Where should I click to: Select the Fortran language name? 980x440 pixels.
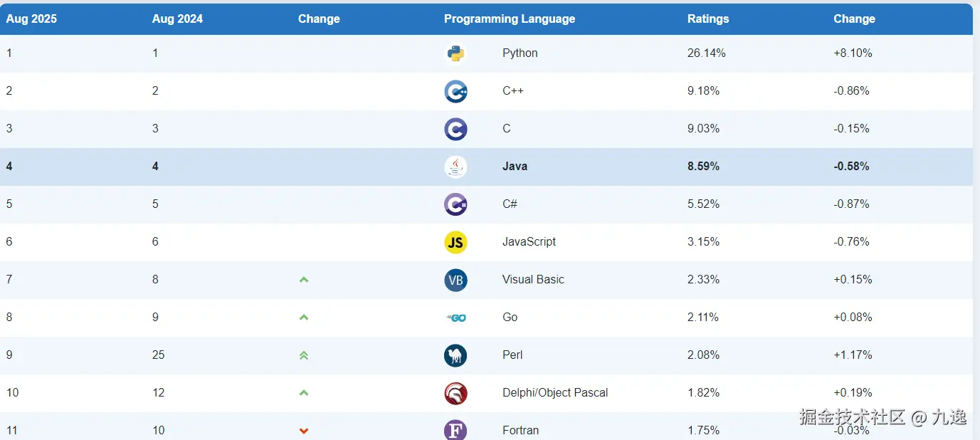pos(521,431)
